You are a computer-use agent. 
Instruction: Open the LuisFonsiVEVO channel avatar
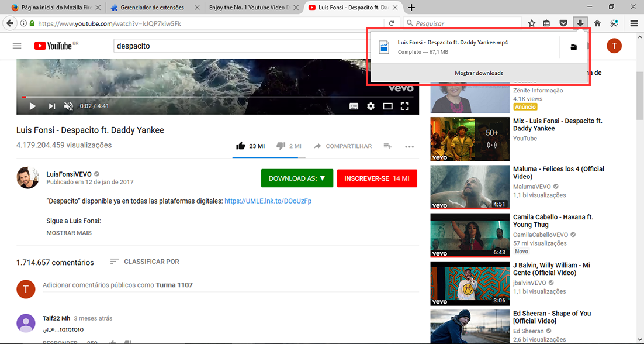(27, 177)
